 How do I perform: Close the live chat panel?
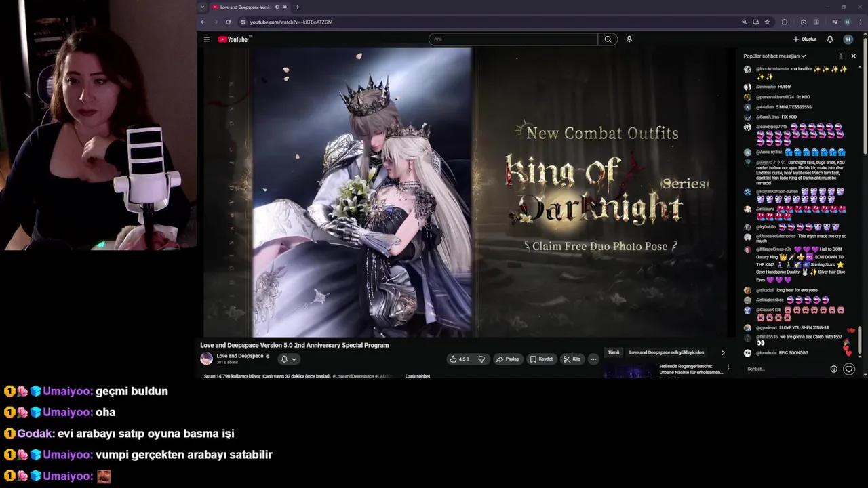[853, 56]
